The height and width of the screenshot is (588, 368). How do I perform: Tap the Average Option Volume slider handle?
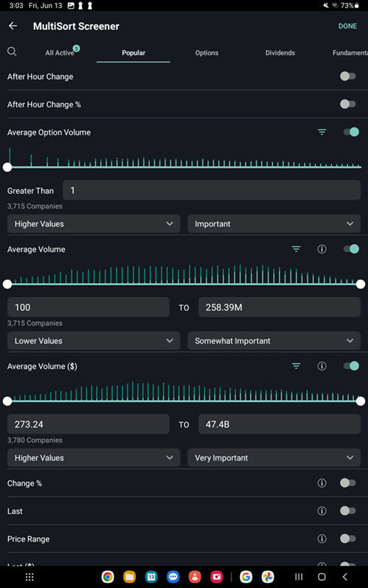(x=7, y=168)
